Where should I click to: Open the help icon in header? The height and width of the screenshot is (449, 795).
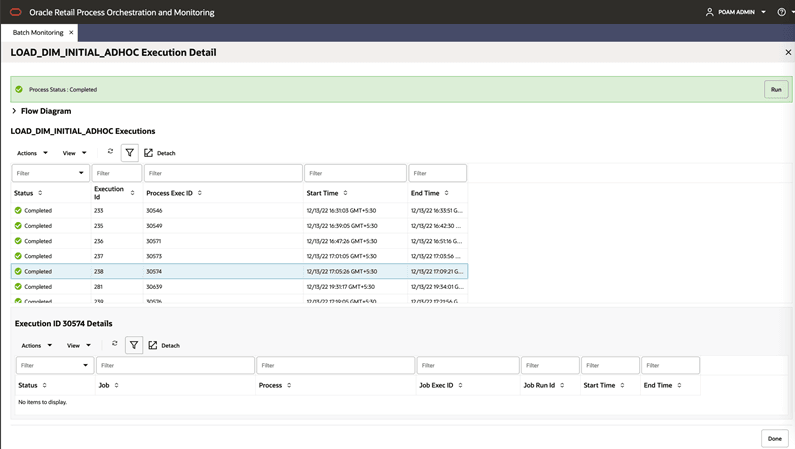[x=781, y=12]
